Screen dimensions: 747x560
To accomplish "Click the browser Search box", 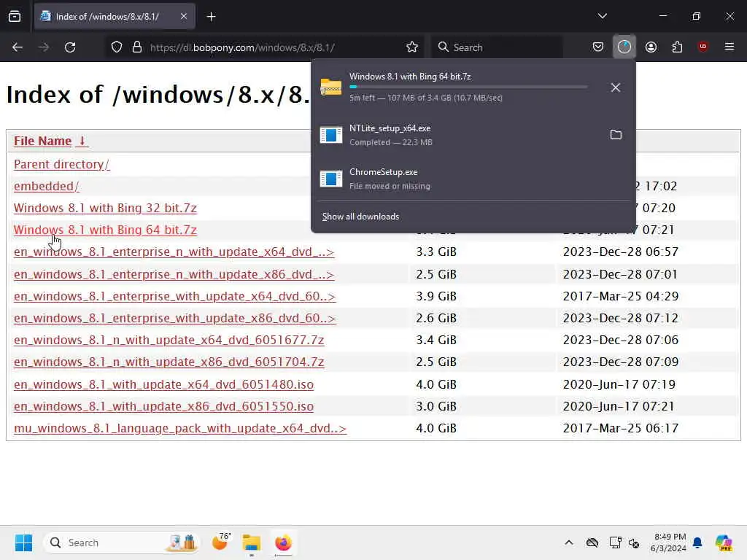I will (x=498, y=47).
